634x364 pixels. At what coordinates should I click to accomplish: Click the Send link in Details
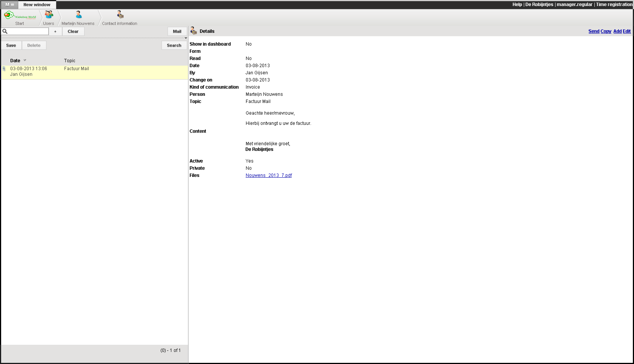coord(594,31)
